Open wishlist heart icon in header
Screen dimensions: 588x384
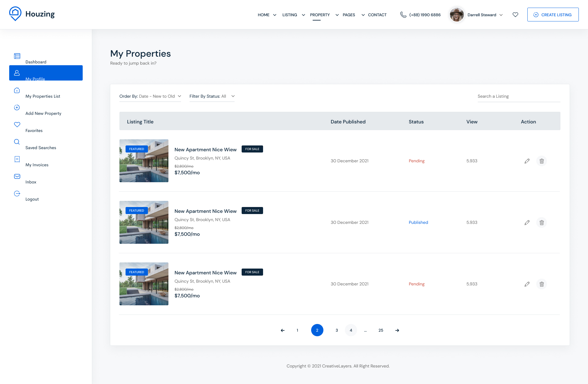pos(515,15)
